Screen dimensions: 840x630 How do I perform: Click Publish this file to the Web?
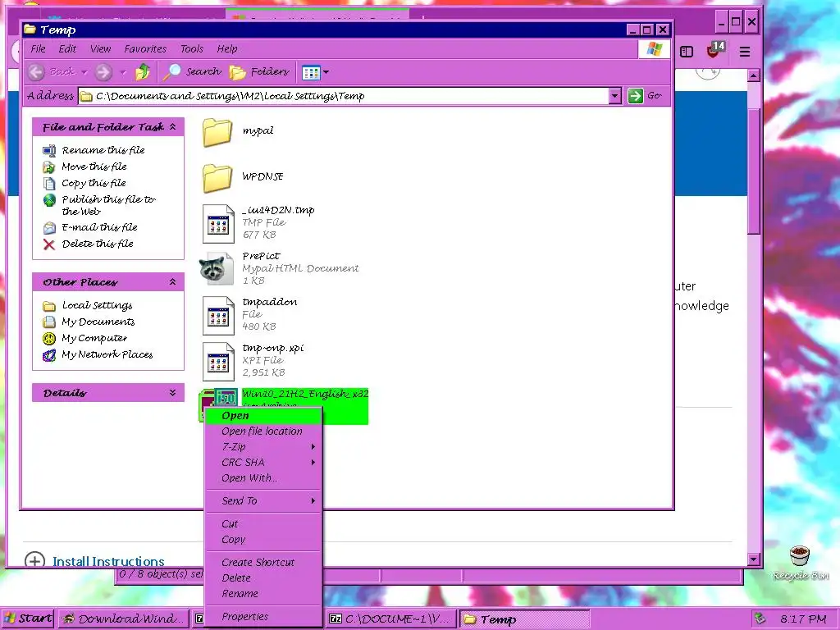(109, 205)
